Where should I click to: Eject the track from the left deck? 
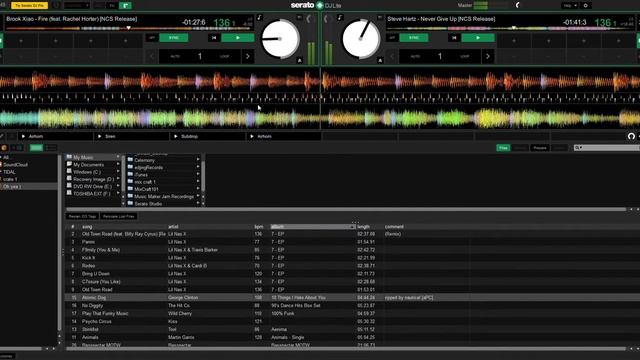(x=300, y=60)
